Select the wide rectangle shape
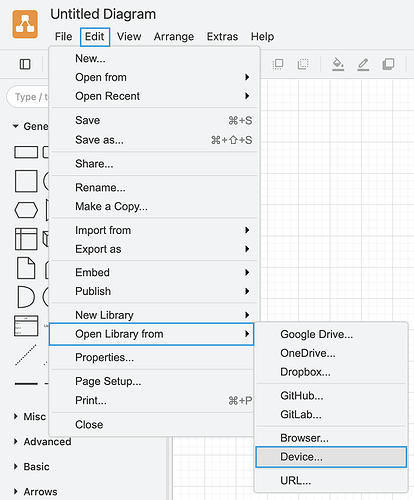This screenshot has height=500, width=414. coord(26,152)
